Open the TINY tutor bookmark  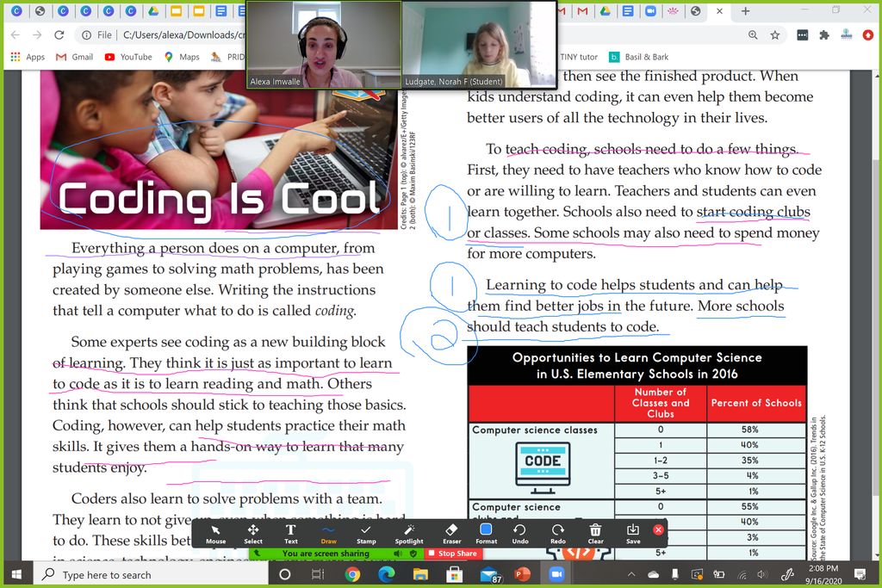(x=579, y=57)
